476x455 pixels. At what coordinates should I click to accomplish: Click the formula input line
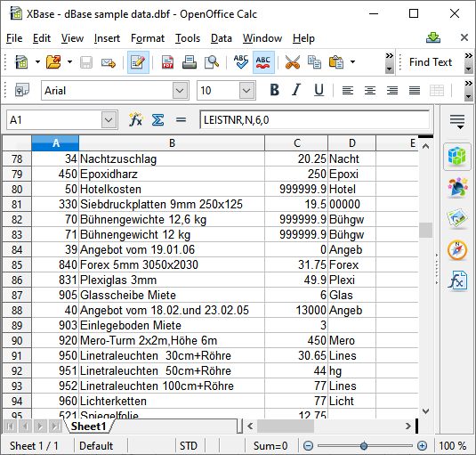tap(314, 120)
